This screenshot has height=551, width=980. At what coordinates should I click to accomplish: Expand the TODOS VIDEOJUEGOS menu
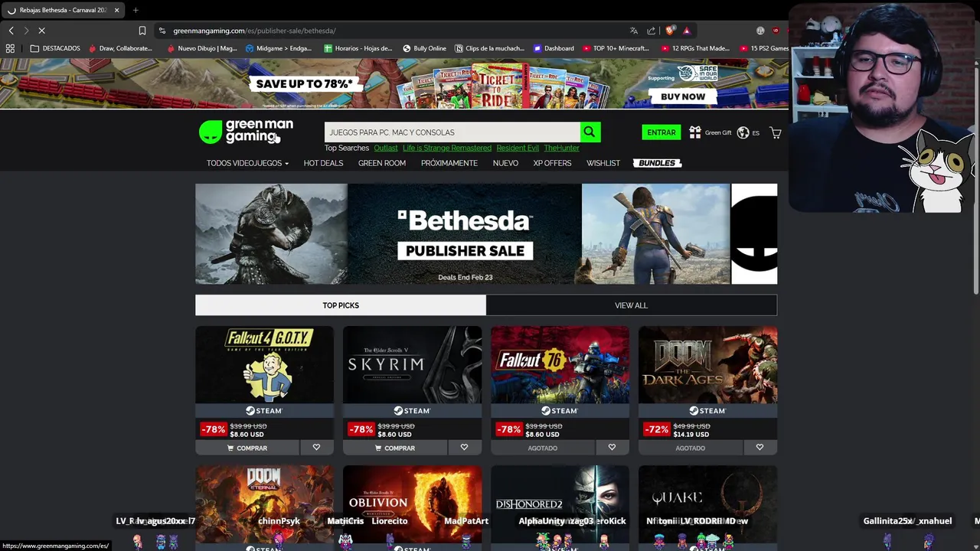[247, 163]
